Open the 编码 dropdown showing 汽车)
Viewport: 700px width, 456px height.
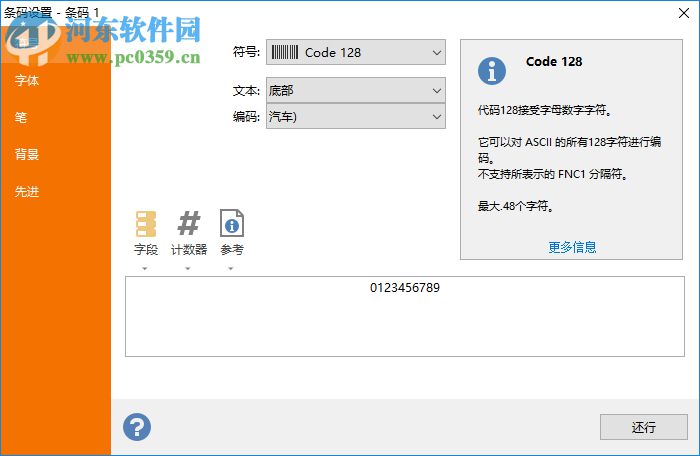tap(356, 117)
